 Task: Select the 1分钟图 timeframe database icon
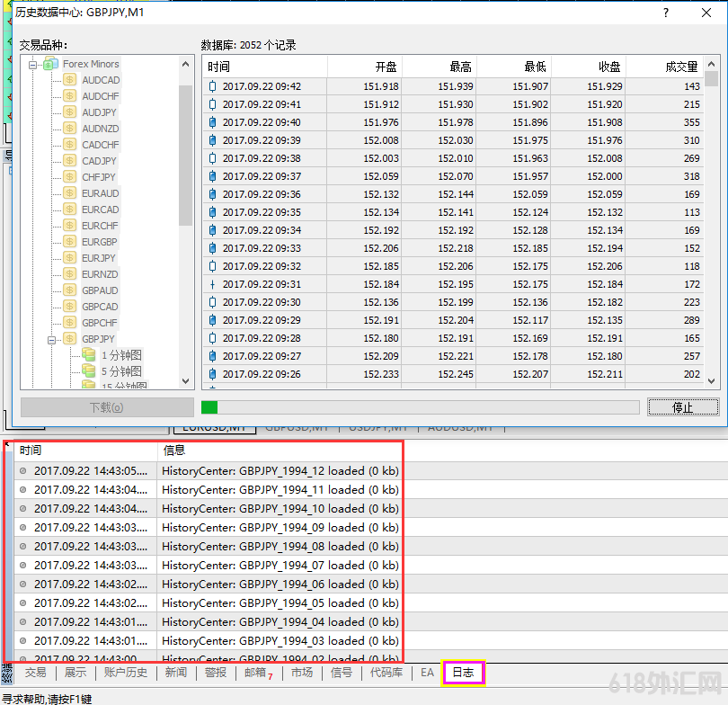pyautogui.click(x=89, y=355)
